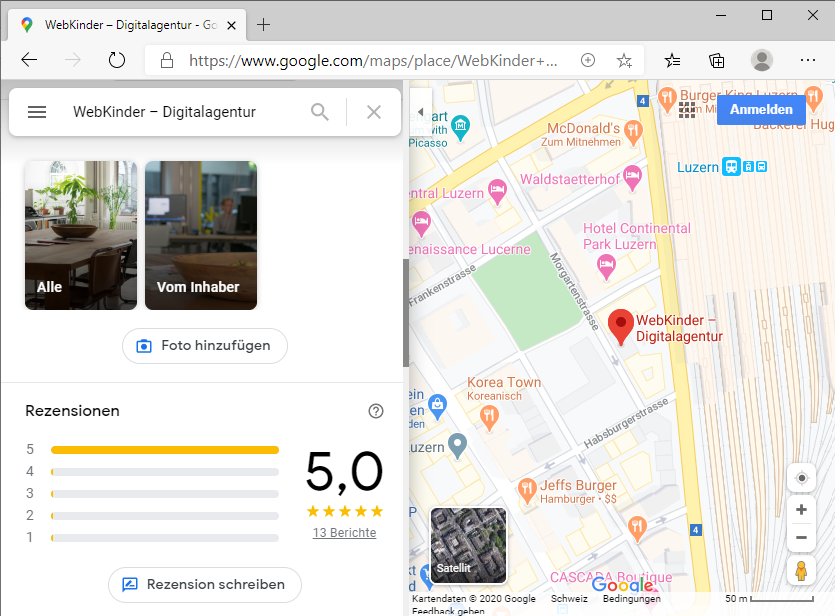Add this page to favorites star
Screen dimensions: 835x616
(625, 61)
